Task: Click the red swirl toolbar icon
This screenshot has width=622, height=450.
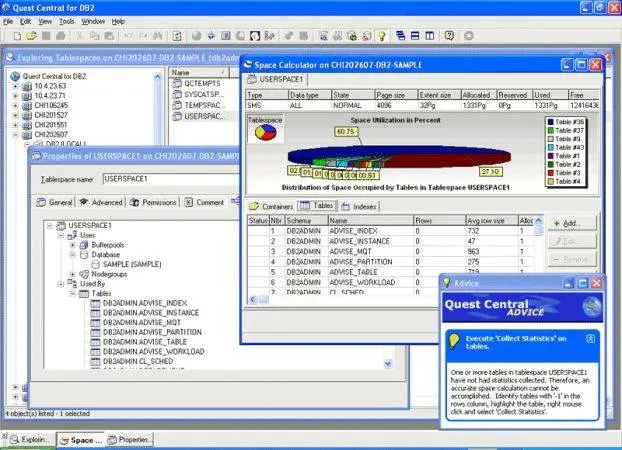Action: tap(367, 36)
